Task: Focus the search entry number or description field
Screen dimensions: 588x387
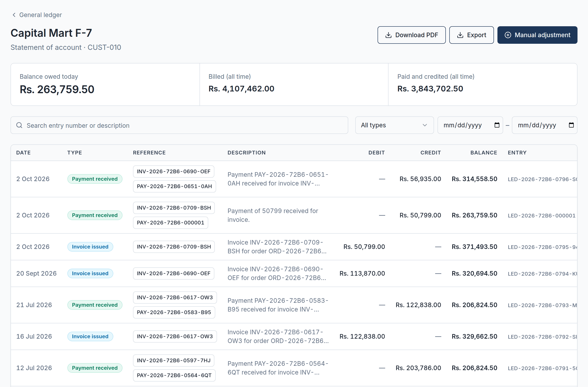Action: (179, 125)
